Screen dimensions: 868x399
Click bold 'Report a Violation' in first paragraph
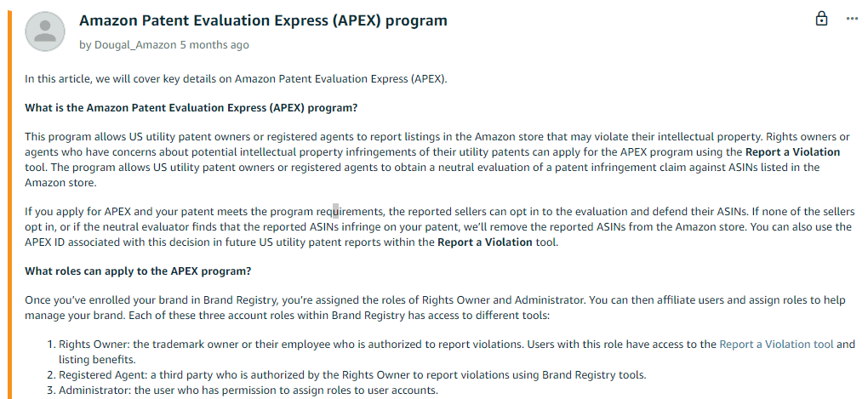pyautogui.click(x=793, y=152)
